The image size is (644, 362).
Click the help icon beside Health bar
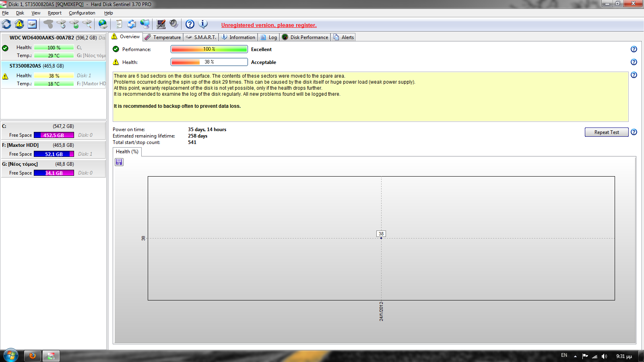(x=634, y=62)
